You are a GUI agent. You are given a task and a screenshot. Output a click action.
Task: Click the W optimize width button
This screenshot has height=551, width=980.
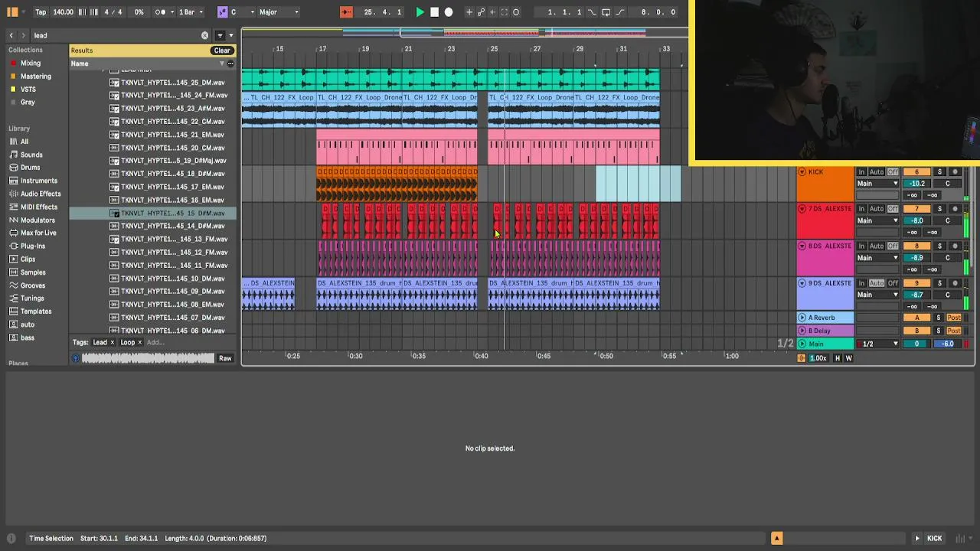coord(848,358)
